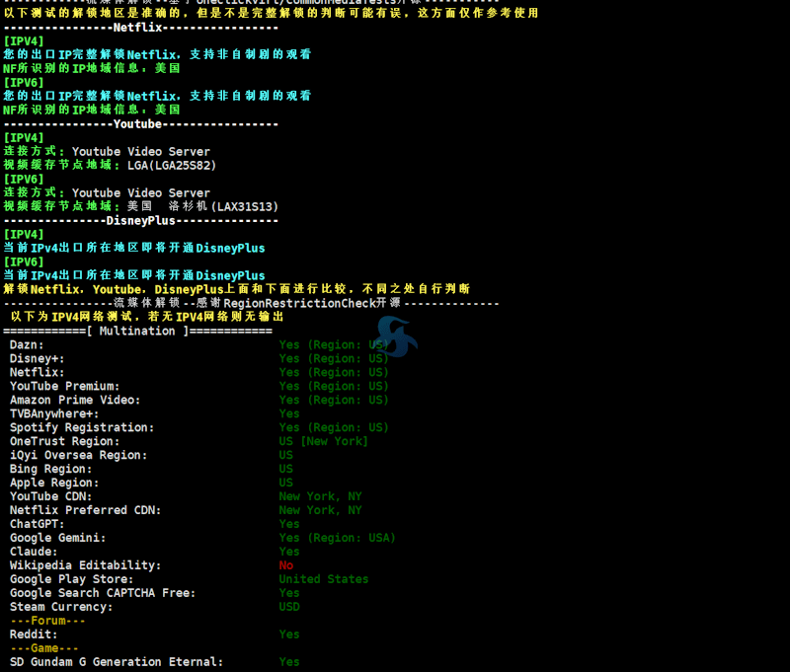Viewport: 790px width, 672px height.
Task: Click Youtube Video Server text under IPV4
Action: (x=140, y=152)
